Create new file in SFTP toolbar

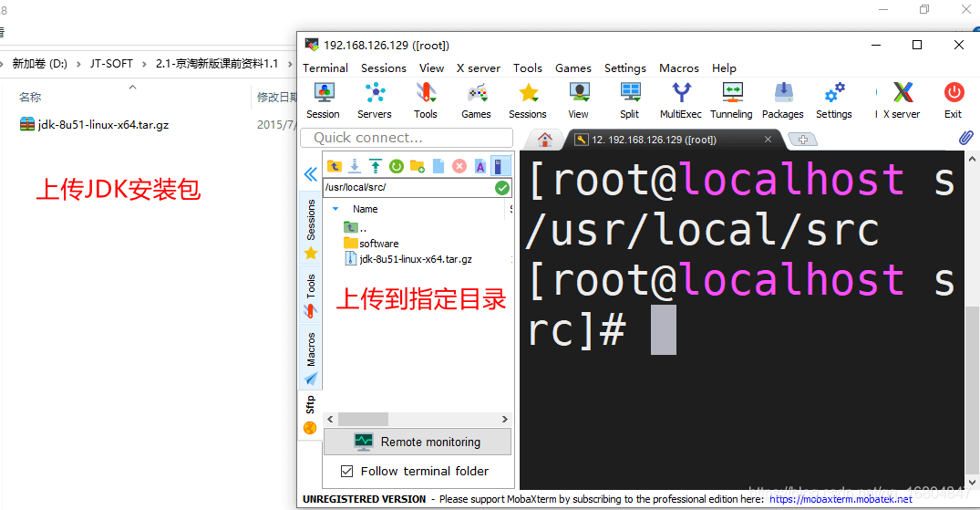pos(438,166)
